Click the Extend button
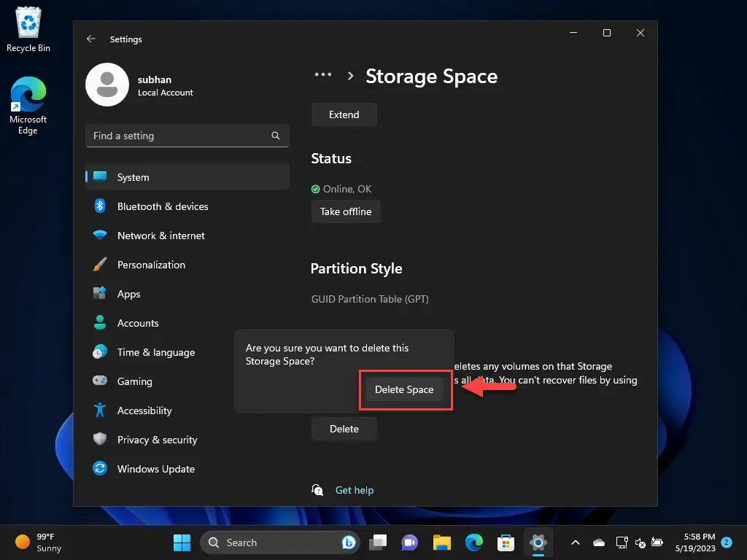747x560 pixels. (x=344, y=114)
